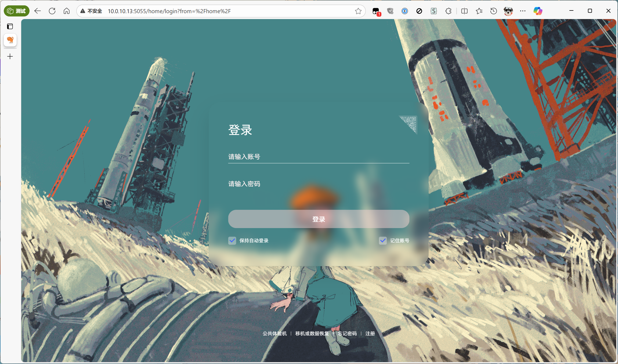The image size is (618, 364).
Task: Open the favorites list star icon
Action: (x=479, y=11)
